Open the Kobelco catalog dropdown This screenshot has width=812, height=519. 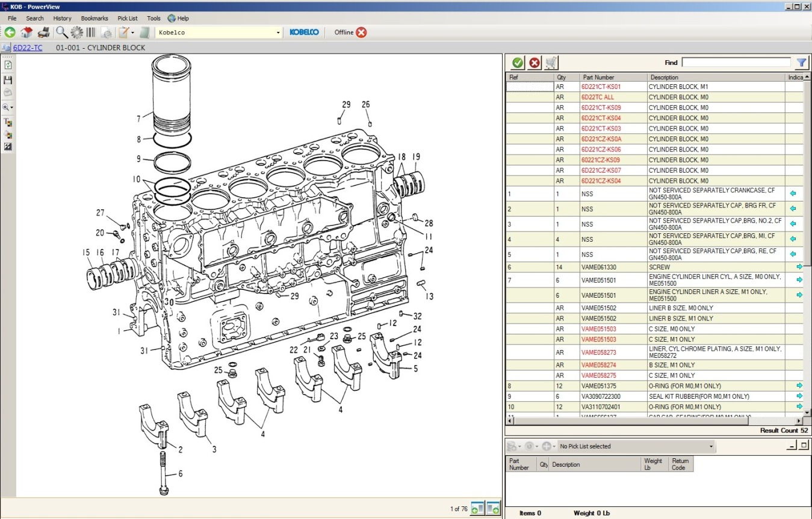point(278,32)
